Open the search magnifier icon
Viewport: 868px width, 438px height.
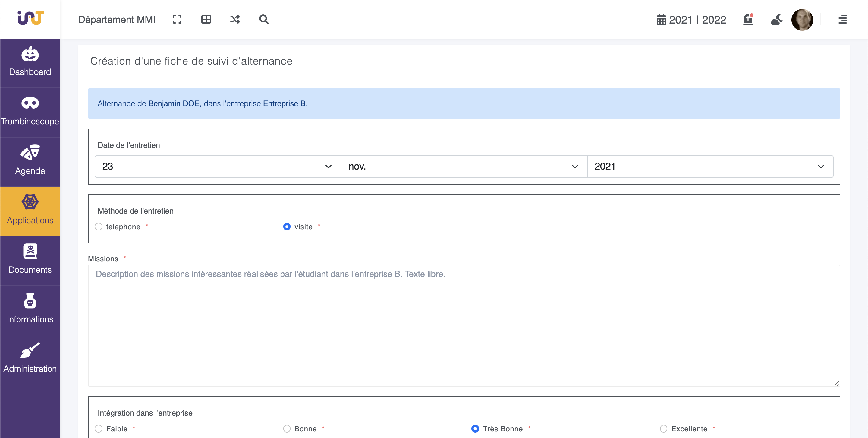coord(264,20)
